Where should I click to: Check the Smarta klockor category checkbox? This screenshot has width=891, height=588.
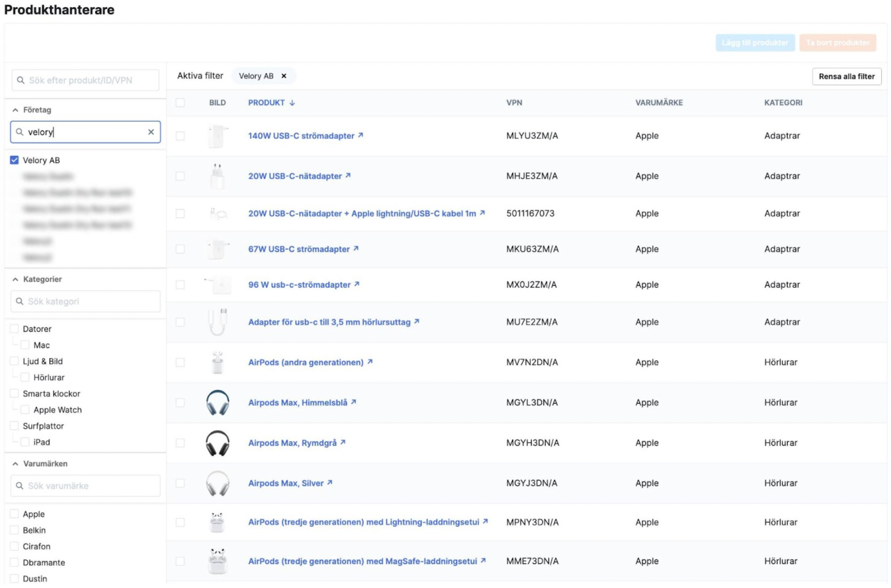coord(14,394)
